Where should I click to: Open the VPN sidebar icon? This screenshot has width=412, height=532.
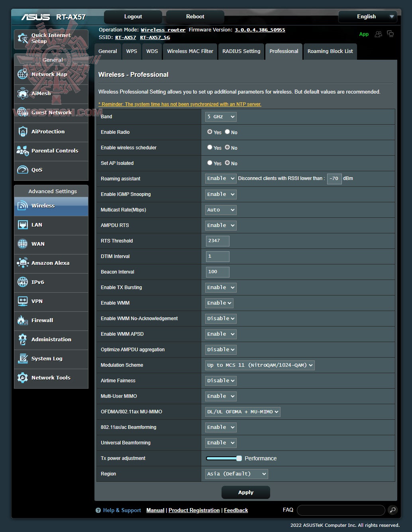click(23, 301)
